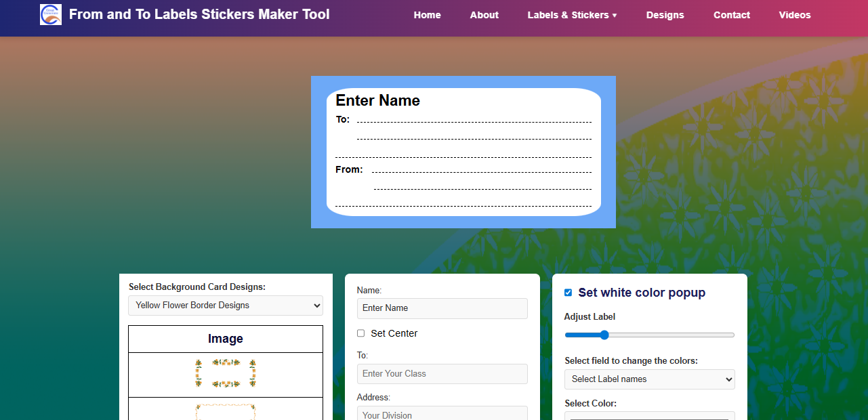Image resolution: width=868 pixels, height=420 pixels.
Task: Open the Home menu item
Action: tap(427, 15)
